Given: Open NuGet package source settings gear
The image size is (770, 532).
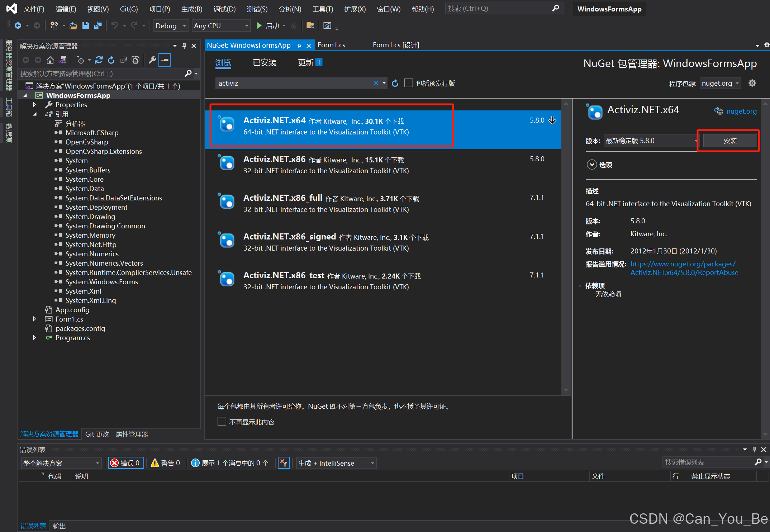Looking at the screenshot, I should coord(752,83).
